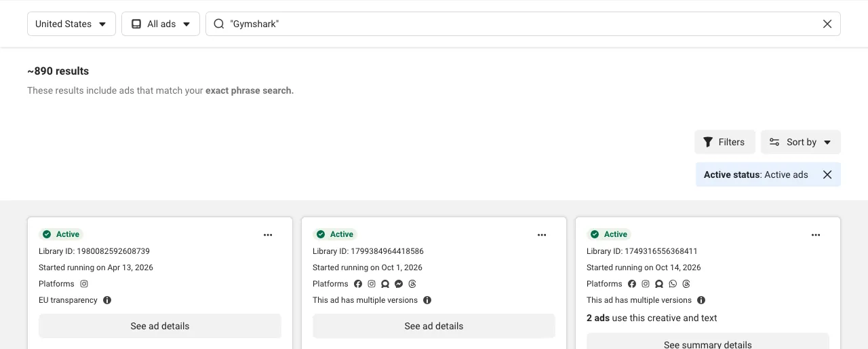Click "Started running on Oct 1, 2026"

(x=368, y=268)
